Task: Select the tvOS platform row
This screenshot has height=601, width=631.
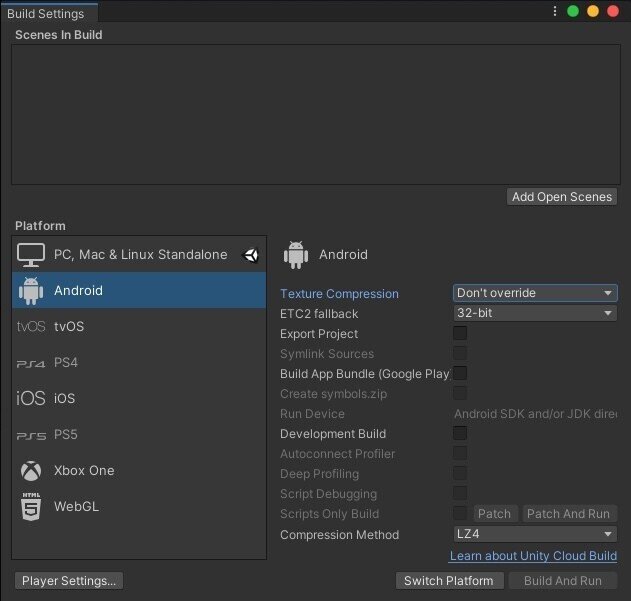Action: (139, 326)
